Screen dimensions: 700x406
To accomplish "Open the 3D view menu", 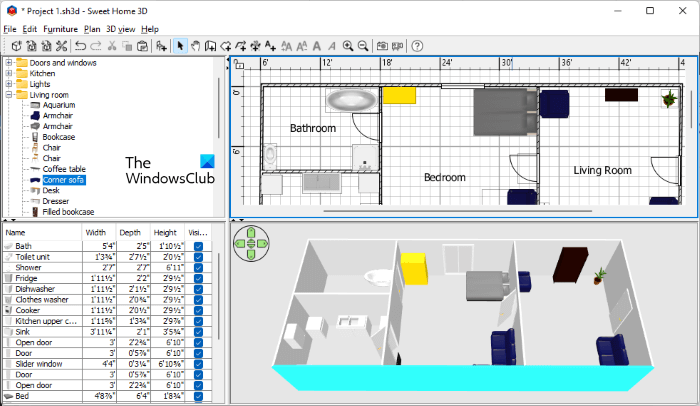I will pyautogui.click(x=119, y=29).
